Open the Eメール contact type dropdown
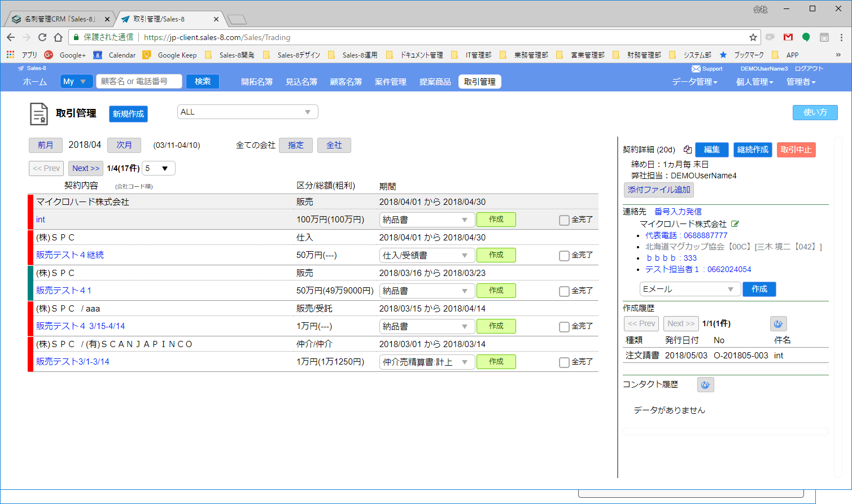852x504 pixels. (x=690, y=289)
